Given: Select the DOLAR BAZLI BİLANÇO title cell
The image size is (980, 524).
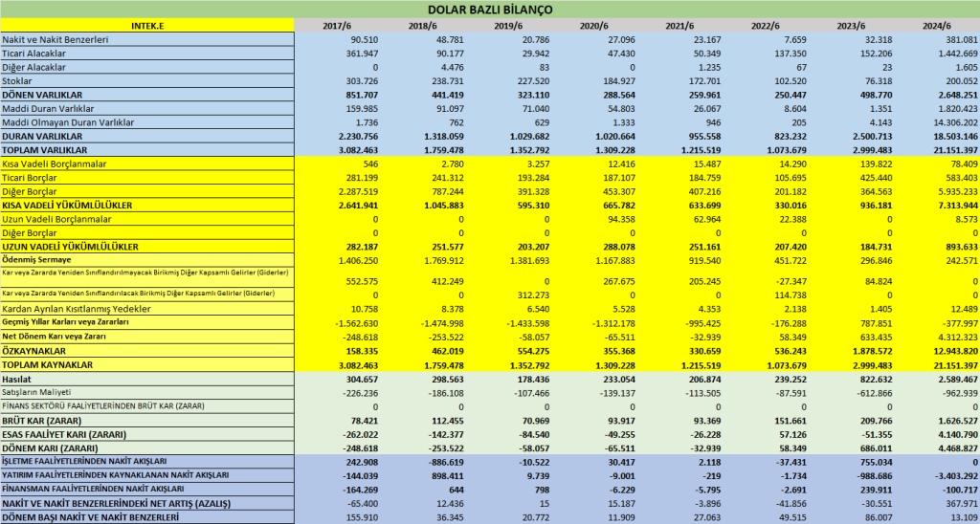Looking at the screenshot, I should click(490, 10).
